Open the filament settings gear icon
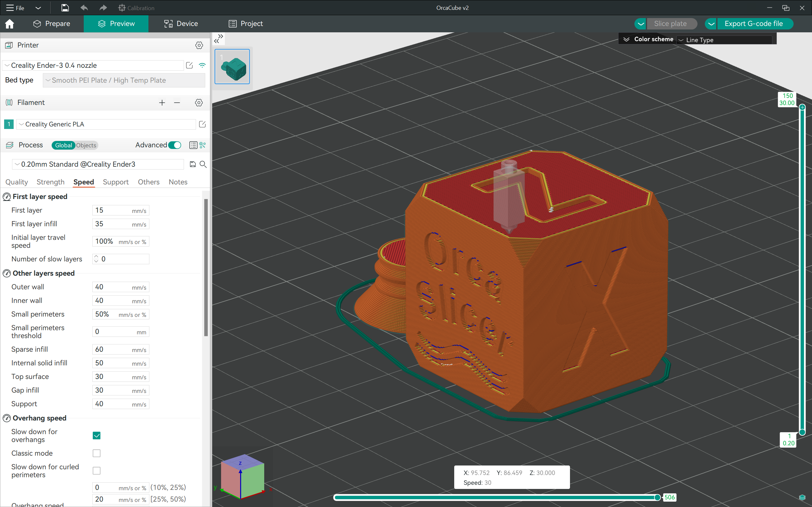 [198, 103]
